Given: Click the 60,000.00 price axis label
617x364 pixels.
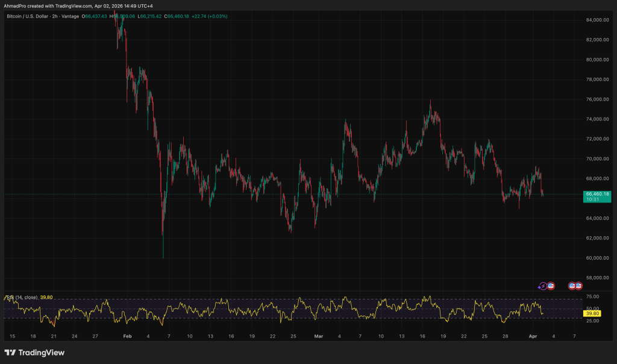Looking at the screenshot, I should pyautogui.click(x=597, y=258).
